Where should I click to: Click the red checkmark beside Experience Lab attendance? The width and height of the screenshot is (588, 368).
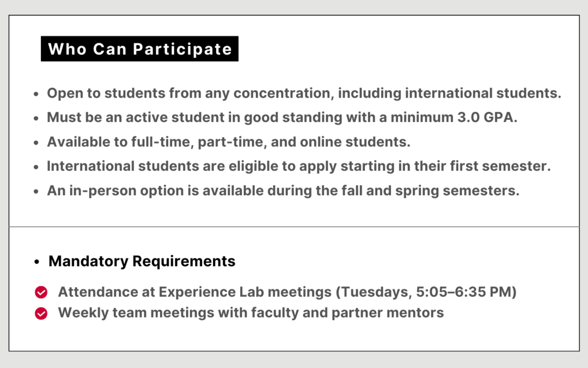41,292
